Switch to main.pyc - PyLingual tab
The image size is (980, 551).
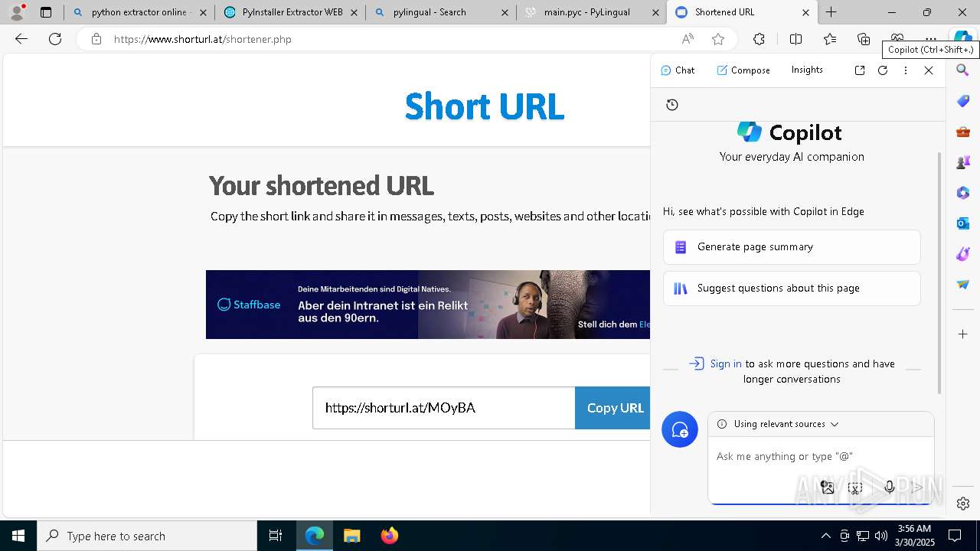(591, 12)
